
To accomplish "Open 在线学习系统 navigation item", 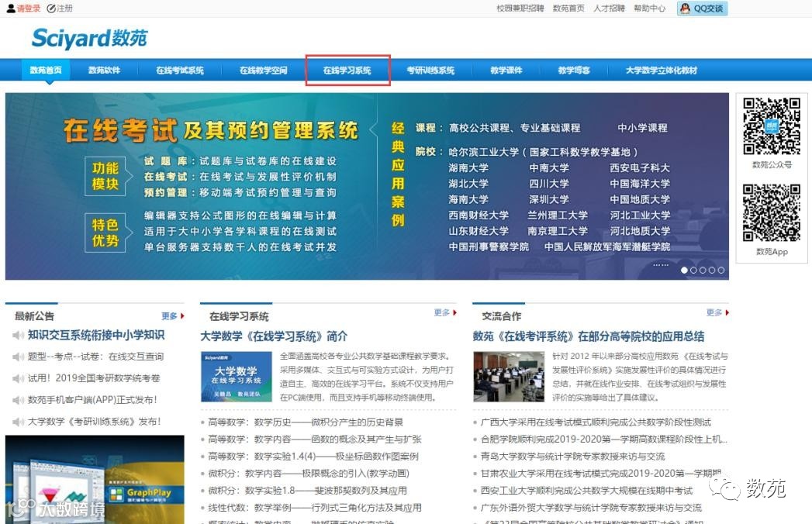I will 347,70.
